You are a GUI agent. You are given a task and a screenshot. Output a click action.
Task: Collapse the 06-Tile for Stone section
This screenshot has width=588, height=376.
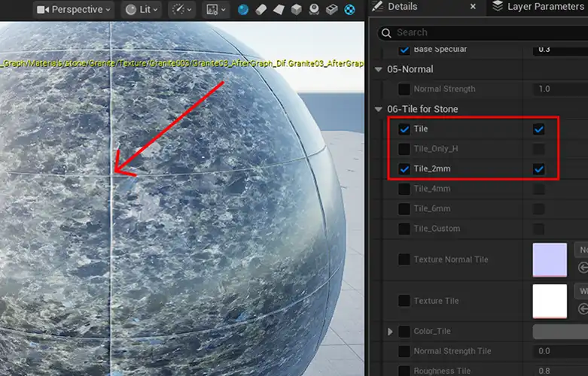pyautogui.click(x=379, y=109)
